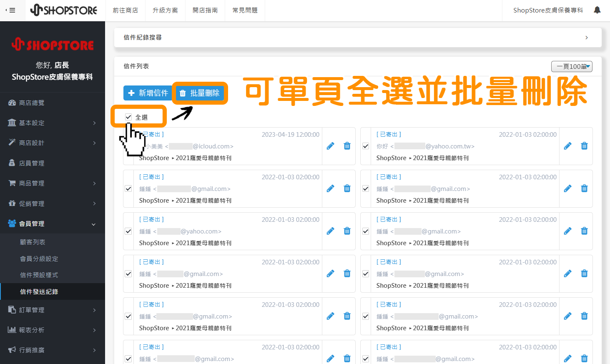Expand the 訂單管理 chevron in the sidebar
610x364 pixels.
pos(94,310)
